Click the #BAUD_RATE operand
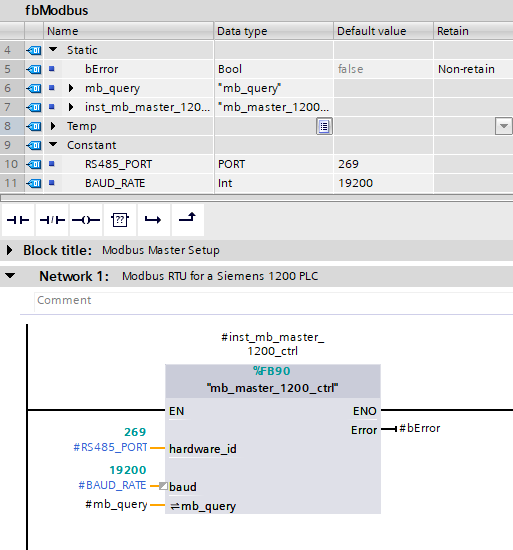Viewport: 513px width, 550px height. (112, 485)
